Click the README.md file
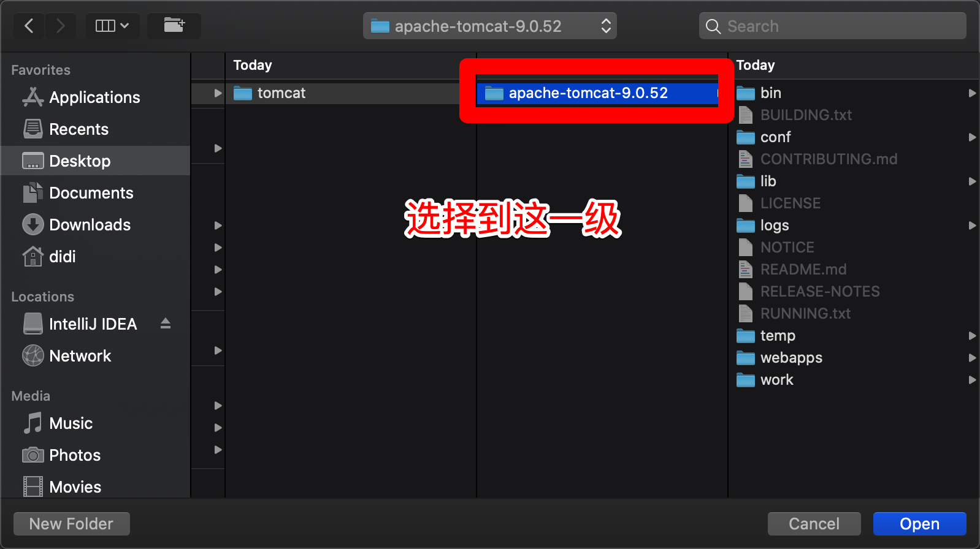 tap(854, 270)
